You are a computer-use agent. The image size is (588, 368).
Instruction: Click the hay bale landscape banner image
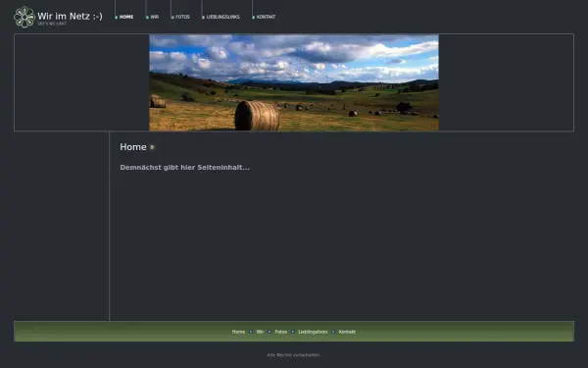pos(294,82)
